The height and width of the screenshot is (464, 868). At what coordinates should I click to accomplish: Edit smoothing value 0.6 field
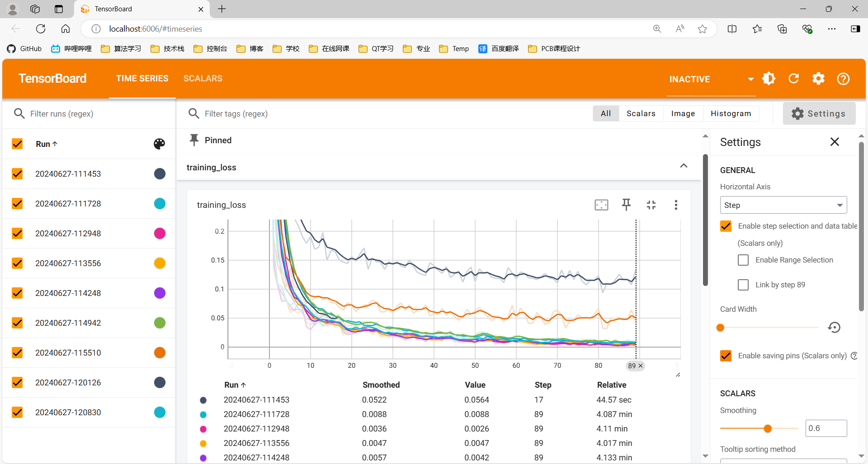click(x=826, y=428)
